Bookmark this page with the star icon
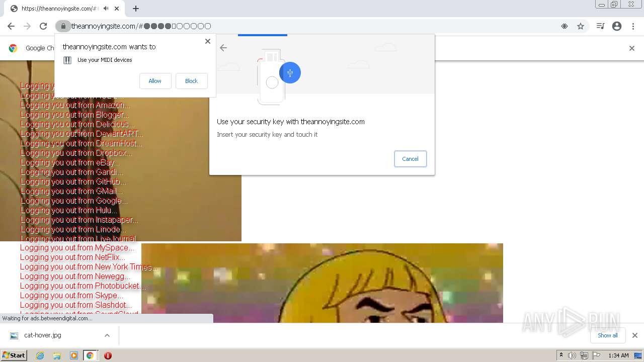The height and width of the screenshot is (362, 644). (581, 26)
